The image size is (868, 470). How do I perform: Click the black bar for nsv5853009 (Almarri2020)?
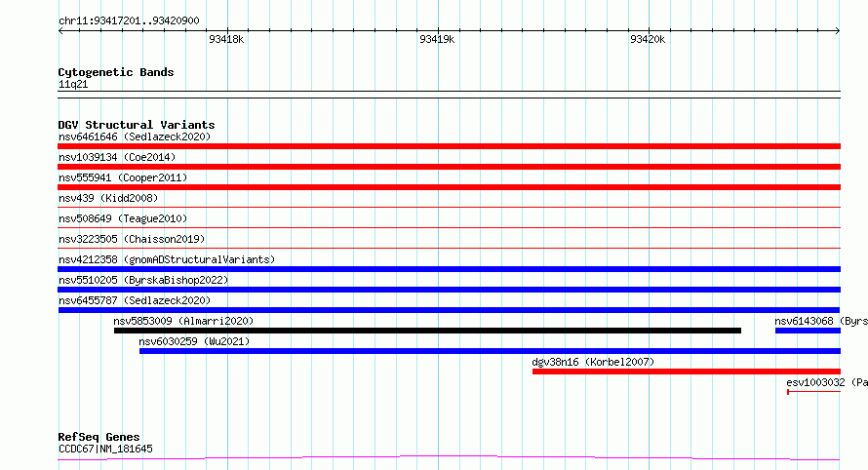pyautogui.click(x=427, y=331)
